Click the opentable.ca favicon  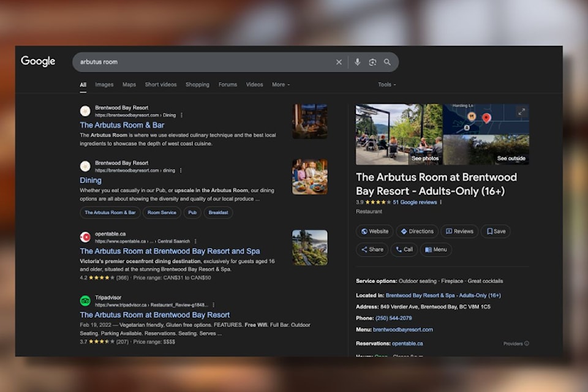point(85,237)
